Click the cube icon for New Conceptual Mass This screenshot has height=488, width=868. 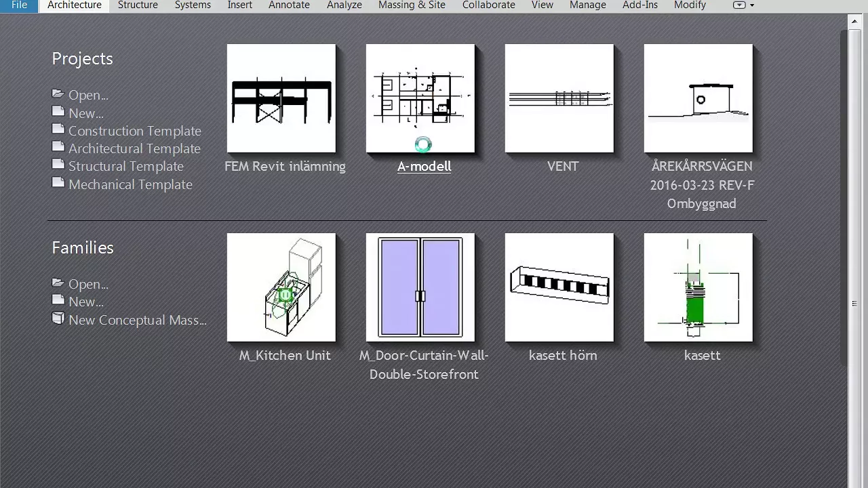click(x=58, y=319)
